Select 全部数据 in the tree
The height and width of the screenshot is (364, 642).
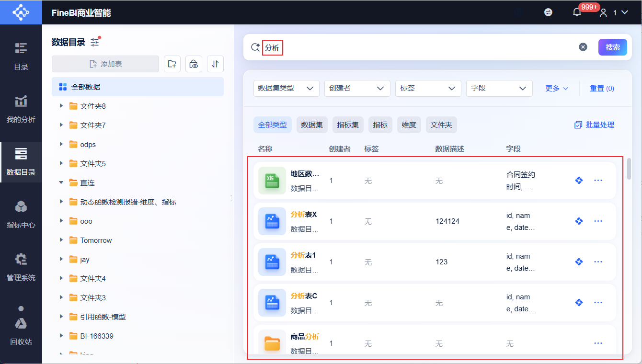[x=138, y=87]
